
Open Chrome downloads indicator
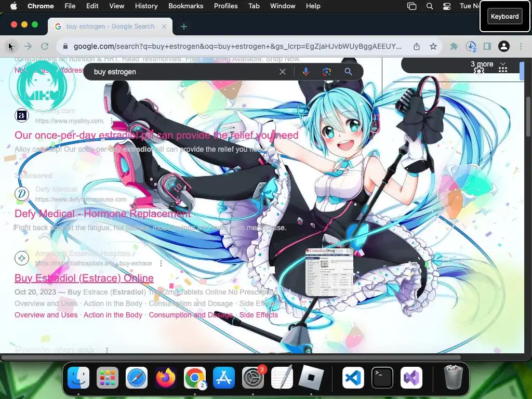coord(471,46)
